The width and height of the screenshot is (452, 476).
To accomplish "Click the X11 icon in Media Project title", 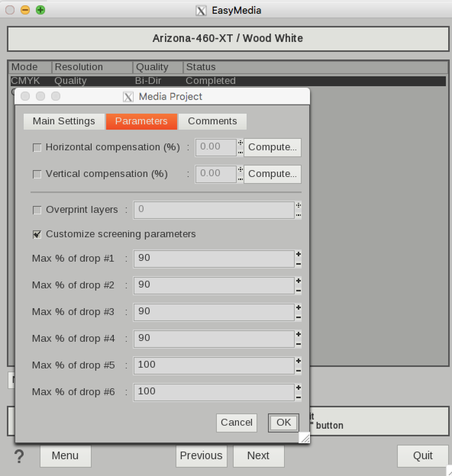I will [128, 97].
